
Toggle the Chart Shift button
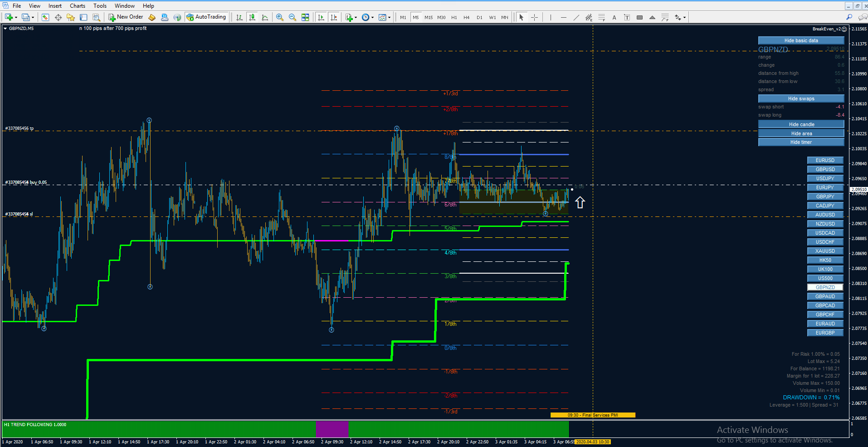point(334,17)
